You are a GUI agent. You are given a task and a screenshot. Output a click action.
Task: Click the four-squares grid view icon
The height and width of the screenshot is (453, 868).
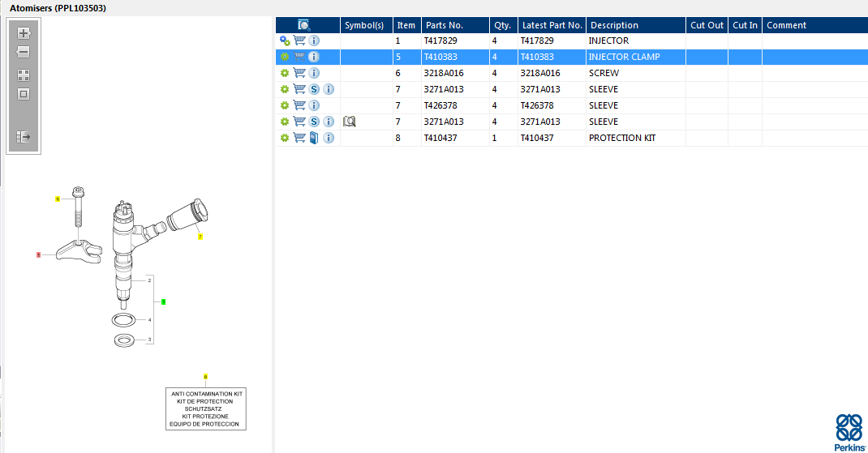tap(24, 75)
